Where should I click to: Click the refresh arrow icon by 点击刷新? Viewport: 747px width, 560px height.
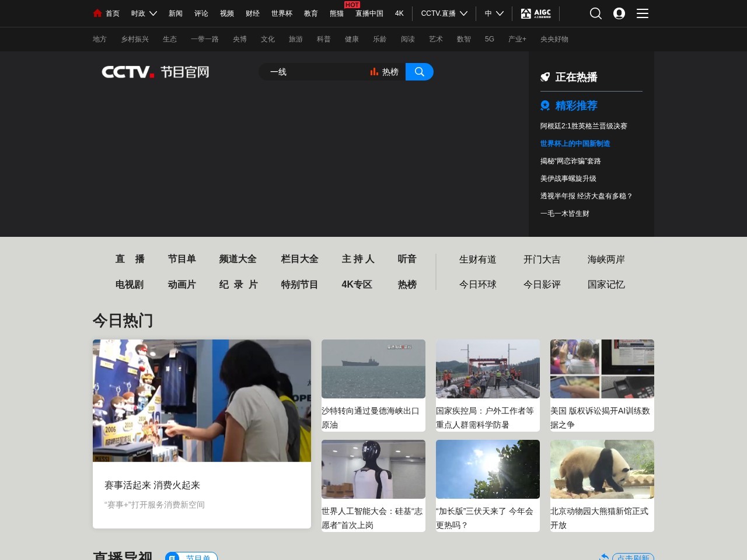pyautogui.click(x=604, y=557)
